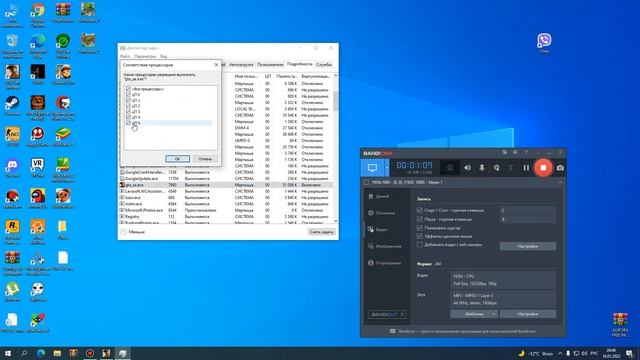Take a screenshot with Bandicam camera icon
The image size is (640, 360).
(x=560, y=168)
